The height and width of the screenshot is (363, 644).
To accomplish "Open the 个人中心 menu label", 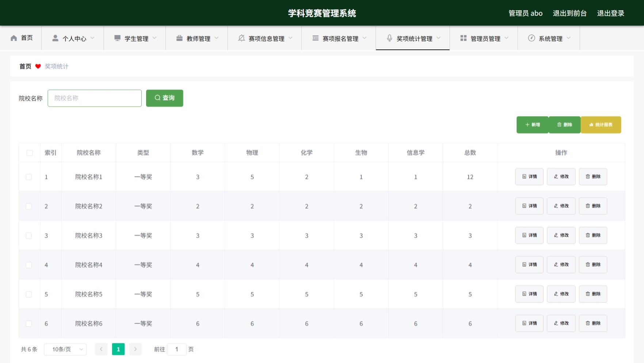I will click(x=75, y=38).
